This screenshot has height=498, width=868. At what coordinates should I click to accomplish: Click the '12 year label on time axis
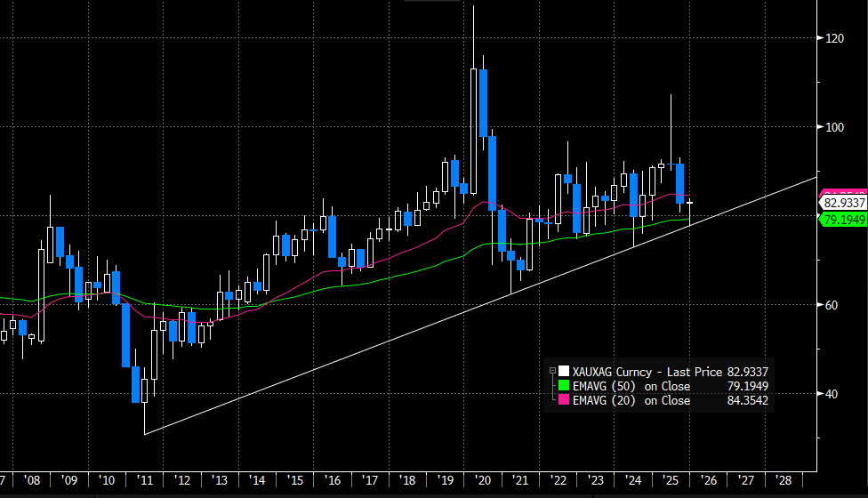pyautogui.click(x=182, y=480)
